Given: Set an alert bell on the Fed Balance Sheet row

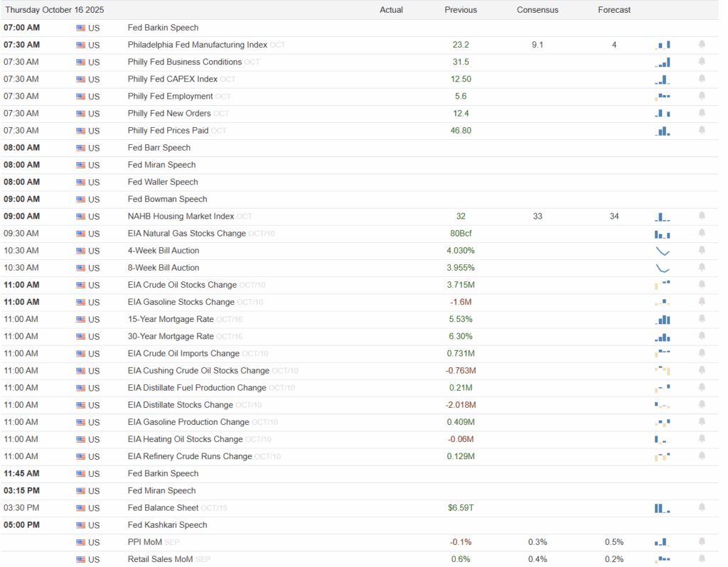Looking at the screenshot, I should (702, 507).
